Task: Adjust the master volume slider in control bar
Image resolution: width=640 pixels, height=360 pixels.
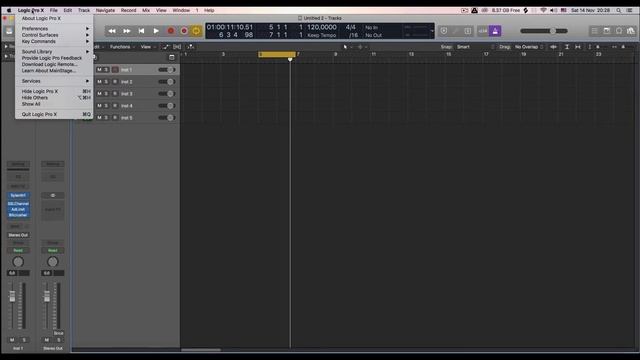Action: click(544, 31)
